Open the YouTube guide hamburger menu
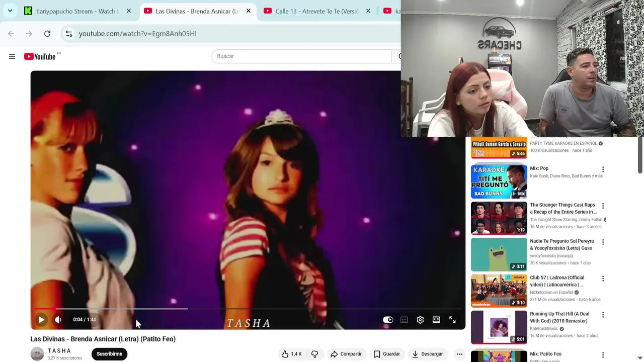Screen dimensions: 644x362 [12, 56]
